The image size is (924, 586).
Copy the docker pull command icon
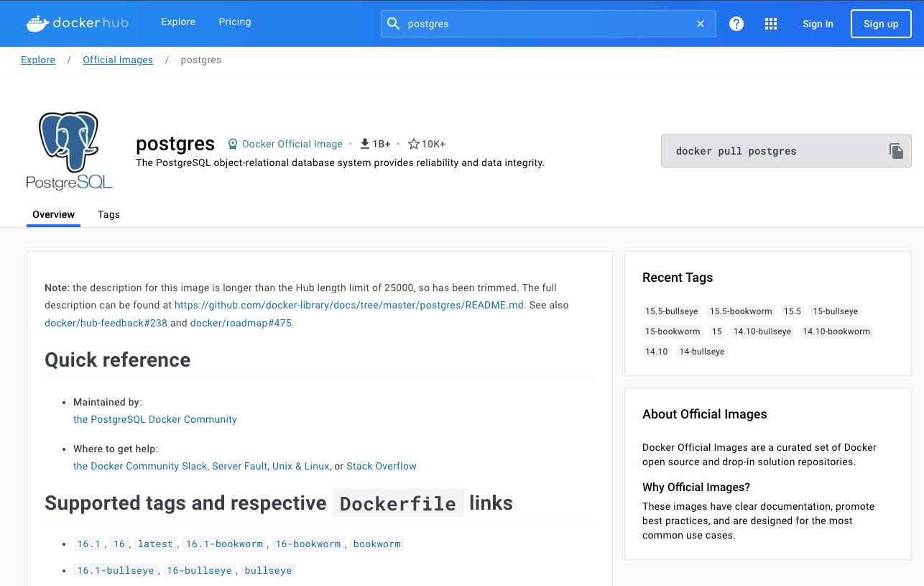(x=896, y=151)
